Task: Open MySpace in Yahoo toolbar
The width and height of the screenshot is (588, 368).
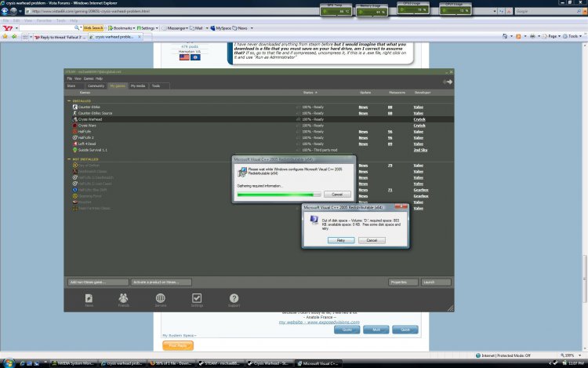Action: coord(221,28)
